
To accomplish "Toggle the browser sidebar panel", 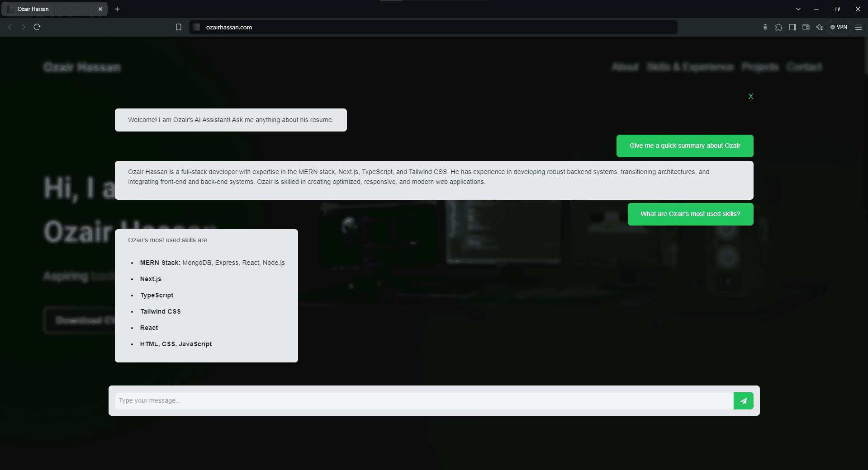I will [x=792, y=27].
